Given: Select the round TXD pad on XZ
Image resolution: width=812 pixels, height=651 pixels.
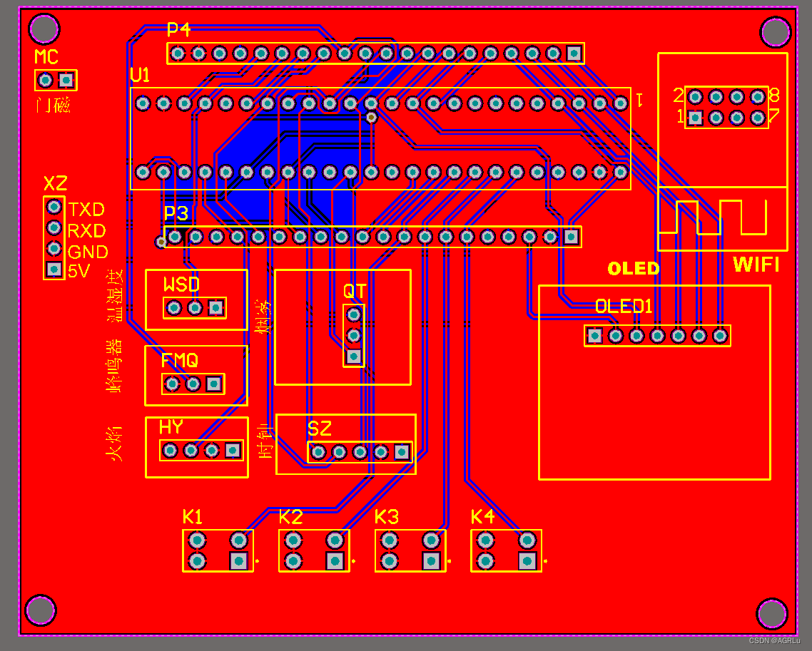Looking at the screenshot, I should pos(54,207).
